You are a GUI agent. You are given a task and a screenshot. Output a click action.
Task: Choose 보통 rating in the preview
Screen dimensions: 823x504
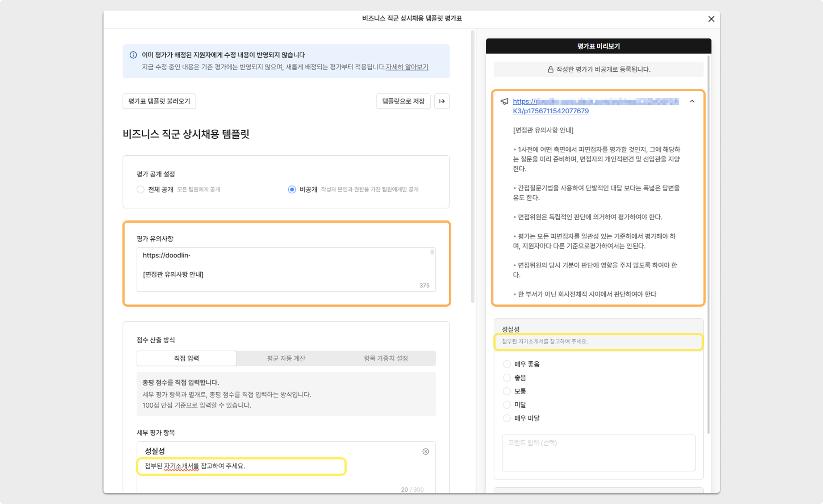click(x=507, y=391)
